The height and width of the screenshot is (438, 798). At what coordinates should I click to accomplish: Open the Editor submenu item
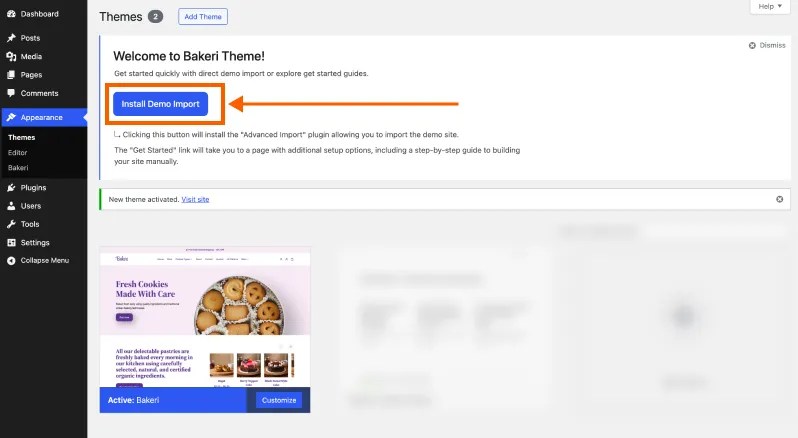18,152
